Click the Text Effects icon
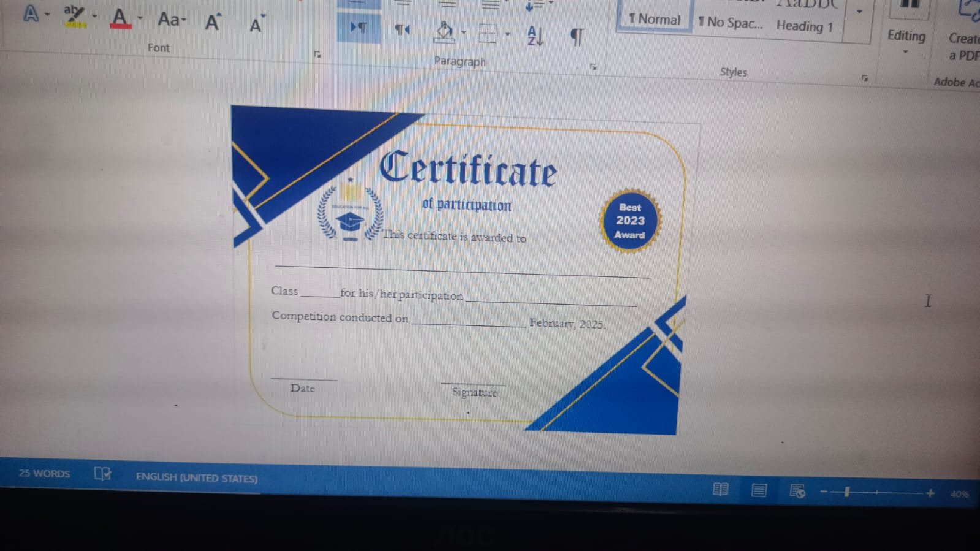Viewport: 980px width, 551px height. pyautogui.click(x=31, y=13)
